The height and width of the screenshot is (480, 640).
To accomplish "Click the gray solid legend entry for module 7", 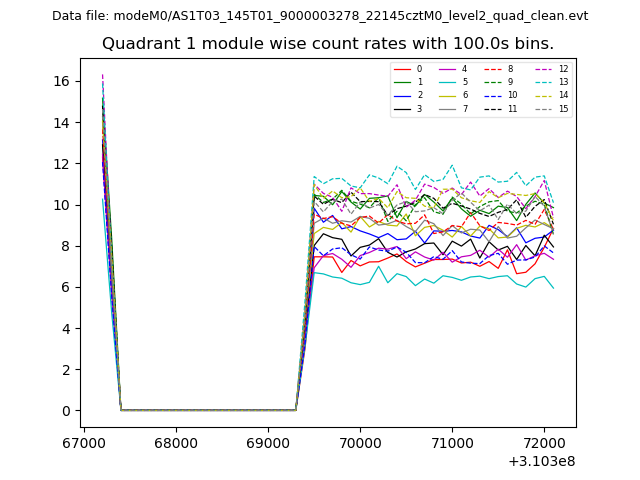I will pyautogui.click(x=449, y=109).
